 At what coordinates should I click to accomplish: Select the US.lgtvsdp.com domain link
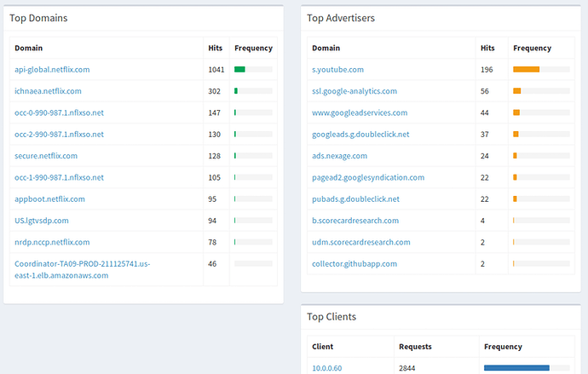(x=42, y=221)
